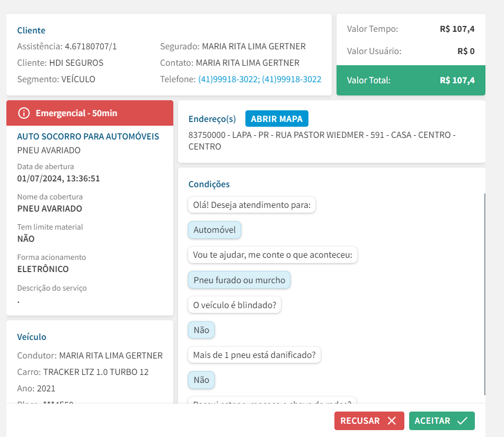Image resolution: width=504 pixels, height=437 pixels.
Task: Click the green Valor Total row
Action: tap(411, 80)
